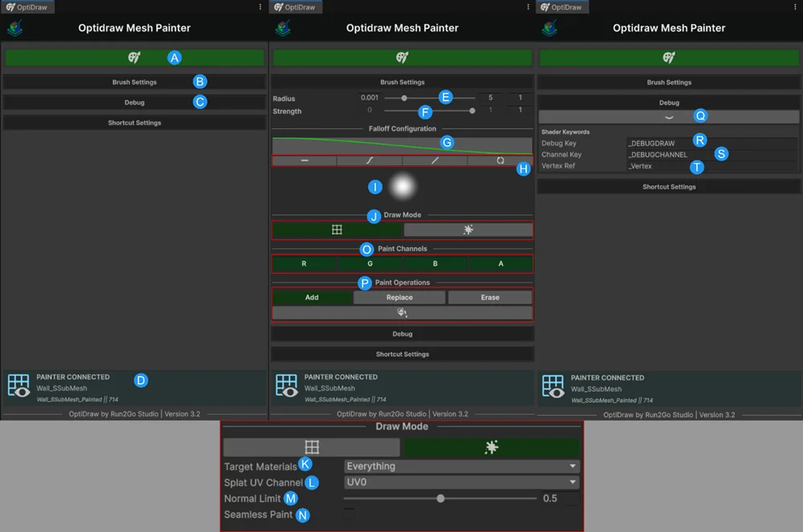Image resolution: width=803 pixels, height=532 pixels.
Task: Select the S-curve falloff preset icon
Action: coord(370,160)
